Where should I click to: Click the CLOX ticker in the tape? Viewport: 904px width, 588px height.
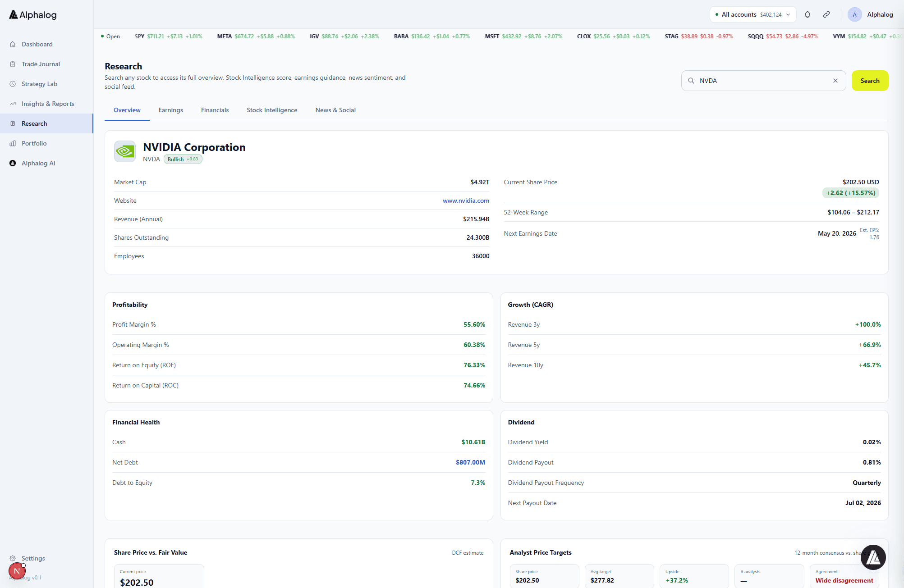[x=613, y=36]
